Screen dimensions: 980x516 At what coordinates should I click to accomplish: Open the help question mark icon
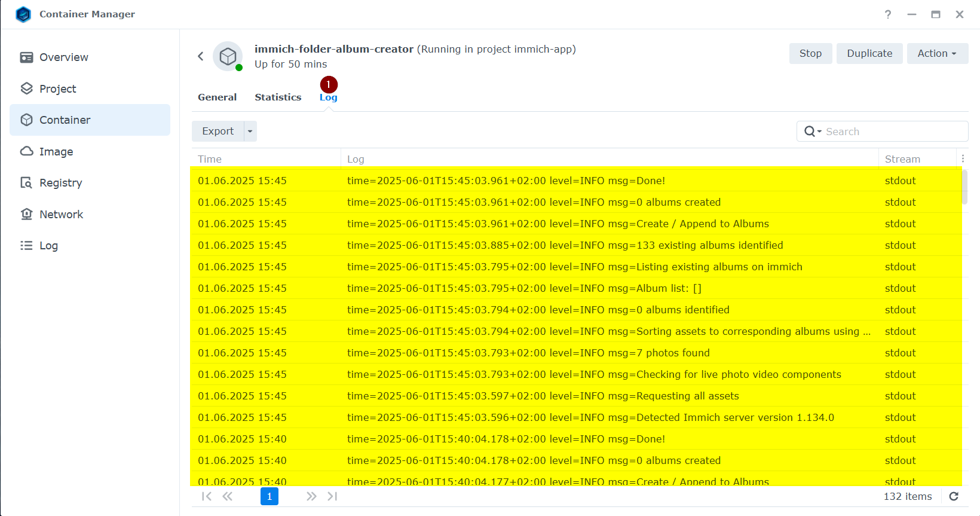(x=888, y=14)
